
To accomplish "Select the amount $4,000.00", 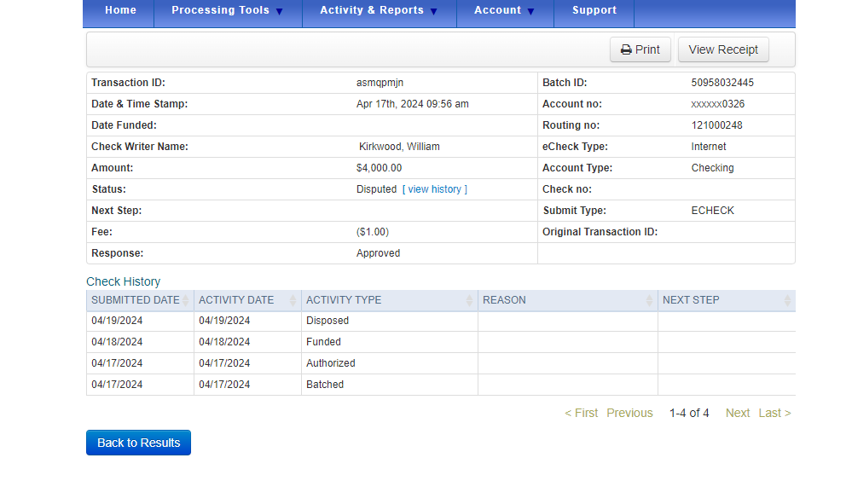I will click(x=380, y=168).
